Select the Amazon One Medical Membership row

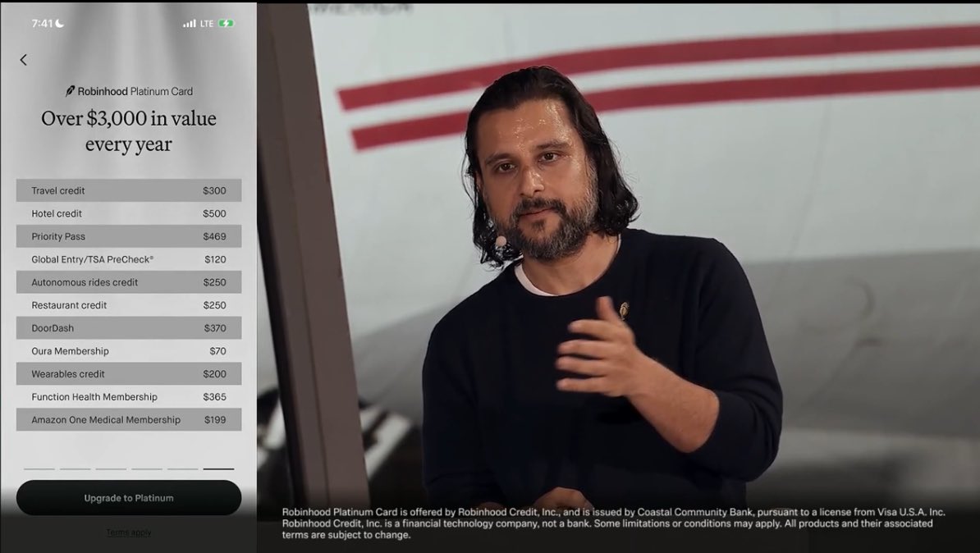pos(129,420)
